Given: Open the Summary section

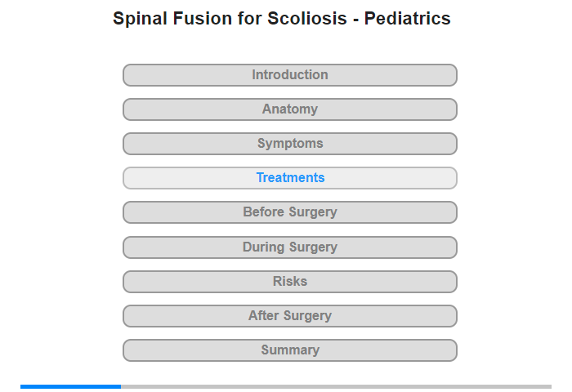Looking at the screenshot, I should click(x=289, y=350).
